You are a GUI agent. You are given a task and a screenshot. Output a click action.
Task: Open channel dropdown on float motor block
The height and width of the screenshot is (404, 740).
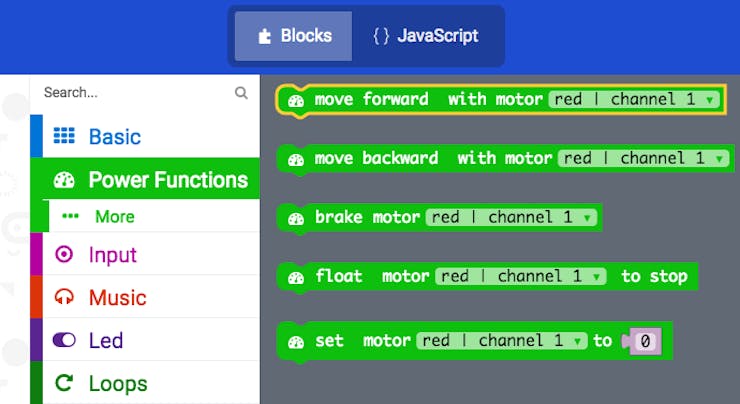(521, 277)
